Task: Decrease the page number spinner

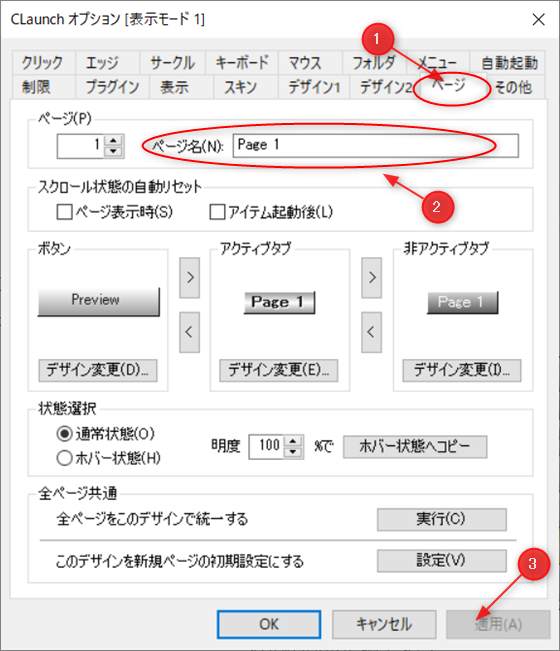Action: tap(113, 152)
